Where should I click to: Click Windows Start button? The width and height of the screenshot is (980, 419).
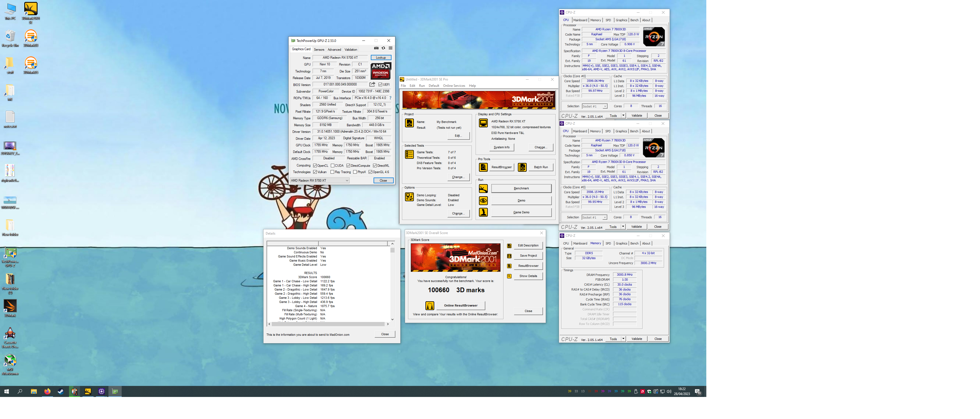[6, 391]
